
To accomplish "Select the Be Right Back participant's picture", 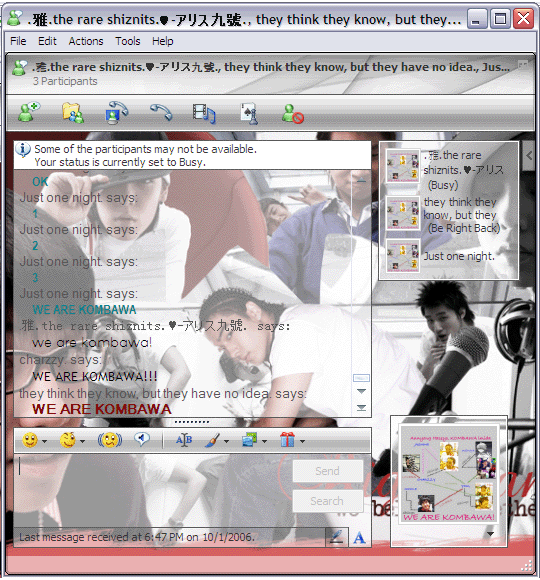I will 402,213.
